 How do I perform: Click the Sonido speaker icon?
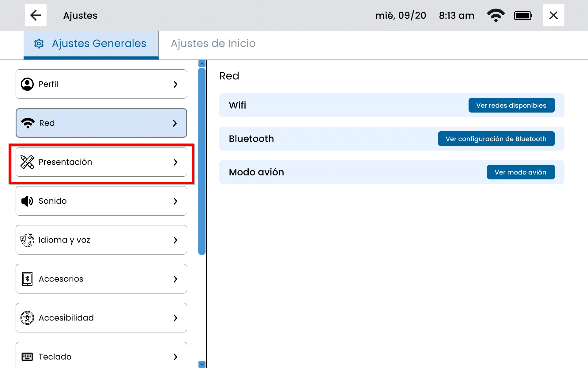27,201
